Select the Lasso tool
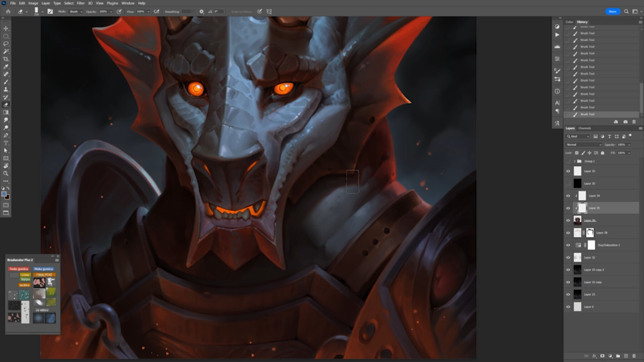 coord(6,44)
